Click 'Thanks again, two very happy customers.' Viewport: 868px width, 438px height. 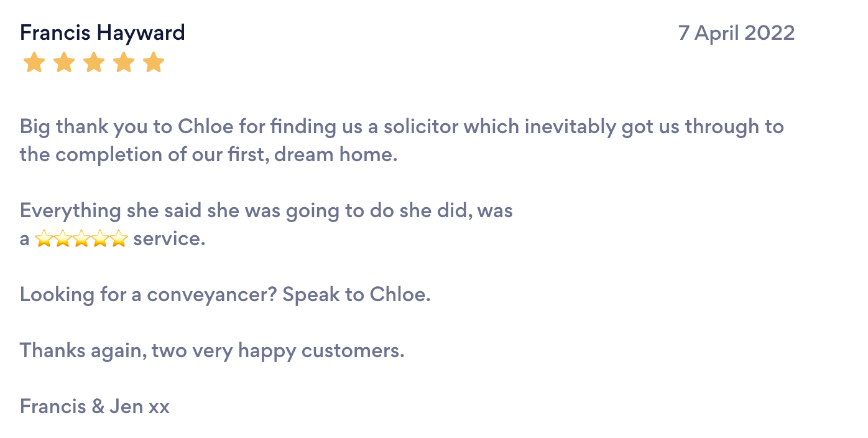point(212,351)
